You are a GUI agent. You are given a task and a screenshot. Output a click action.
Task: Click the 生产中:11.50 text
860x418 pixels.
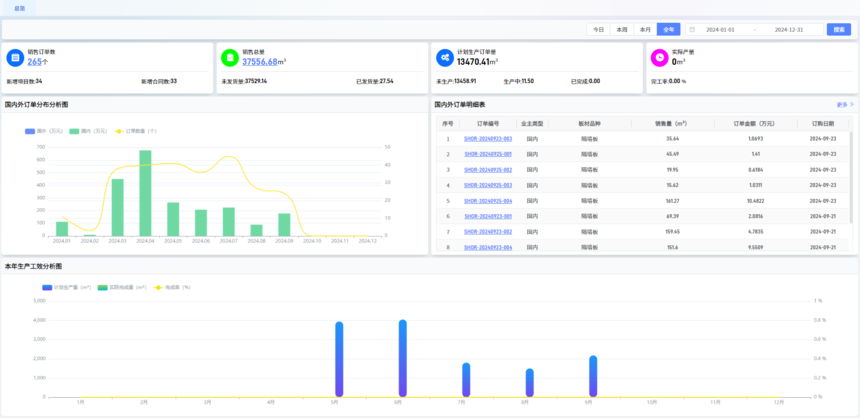click(x=519, y=81)
